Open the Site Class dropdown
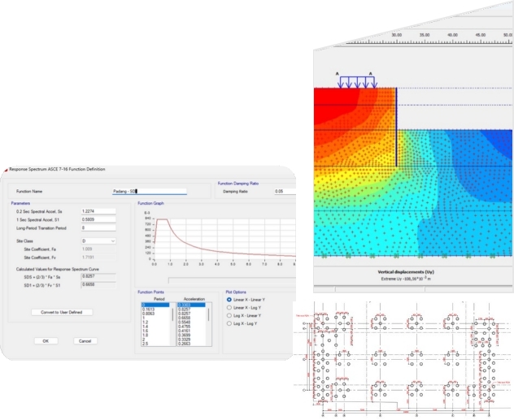This screenshot has width=514, height=420. 98,241
